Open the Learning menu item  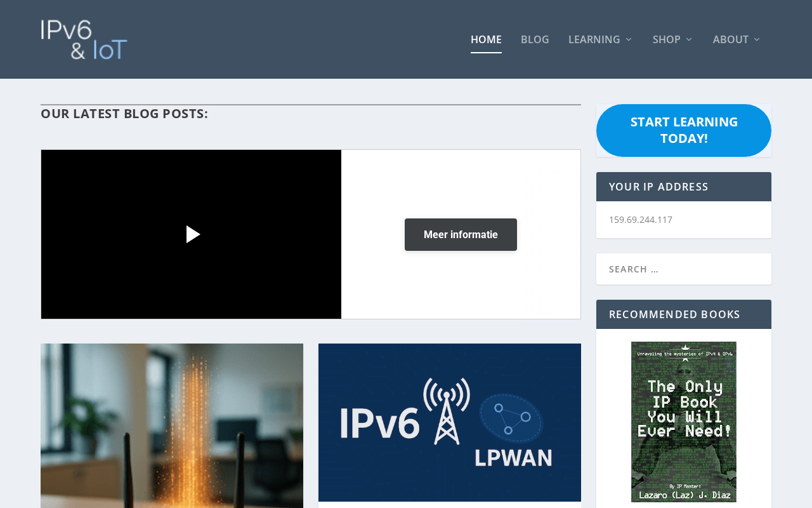594,39
